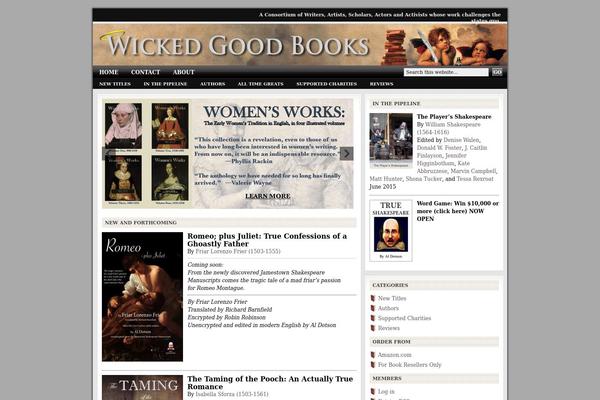Open editor Marvin Campbell link

[x=473, y=171]
